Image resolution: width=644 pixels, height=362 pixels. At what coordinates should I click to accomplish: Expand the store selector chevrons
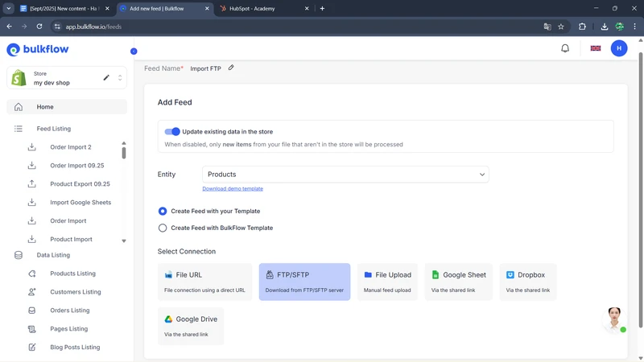pos(120,78)
